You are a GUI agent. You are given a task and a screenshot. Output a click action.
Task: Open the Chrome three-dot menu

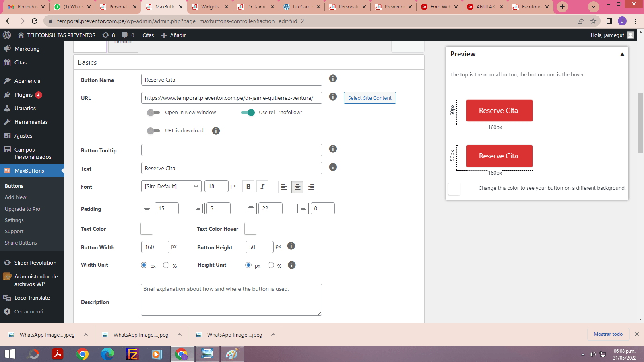click(x=636, y=21)
